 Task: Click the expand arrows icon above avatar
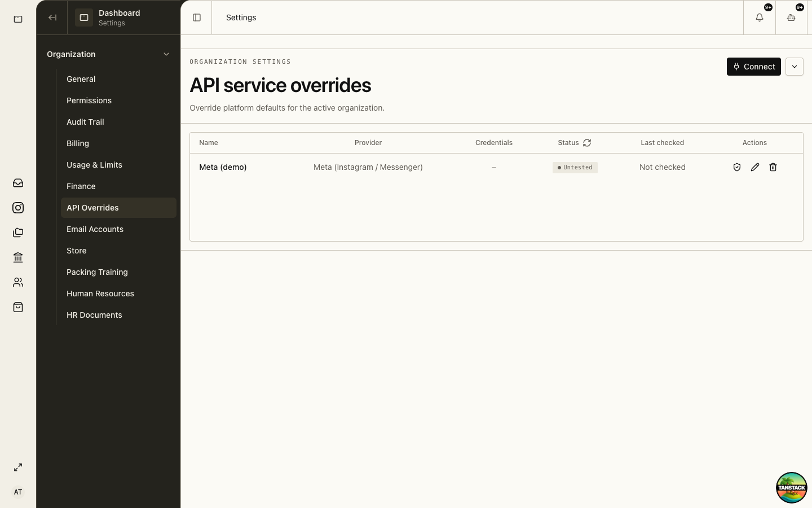[18, 467]
